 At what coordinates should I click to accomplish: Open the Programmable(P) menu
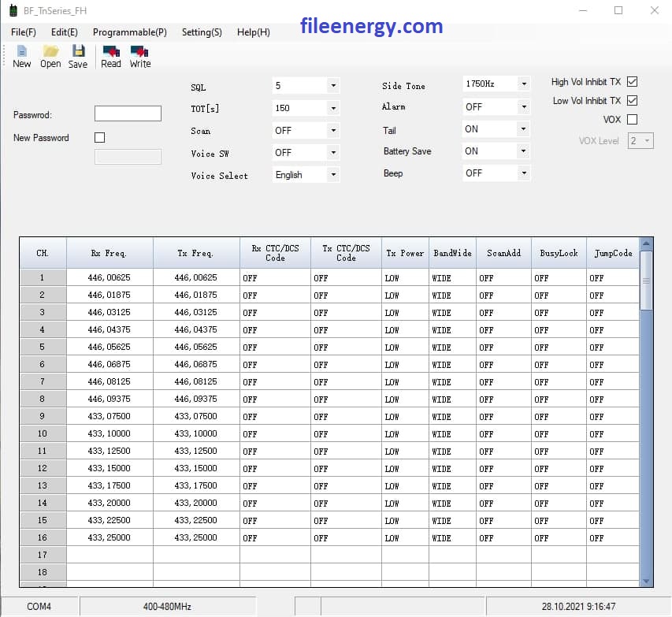130,32
